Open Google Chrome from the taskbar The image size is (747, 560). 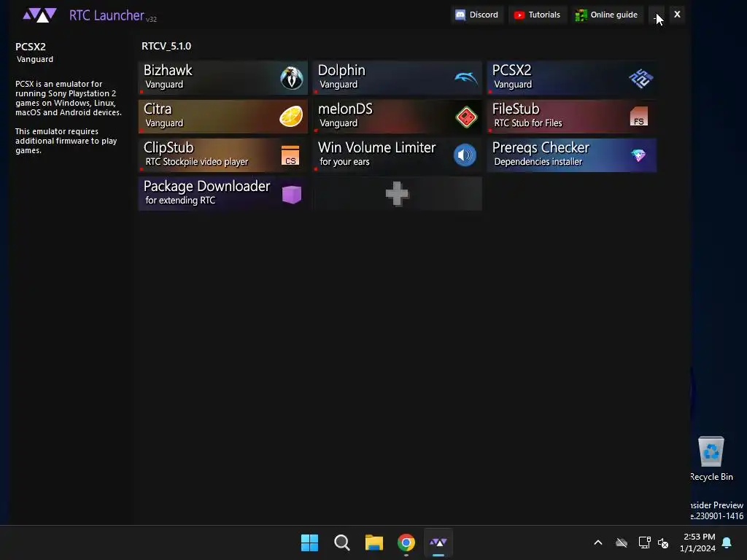point(406,542)
